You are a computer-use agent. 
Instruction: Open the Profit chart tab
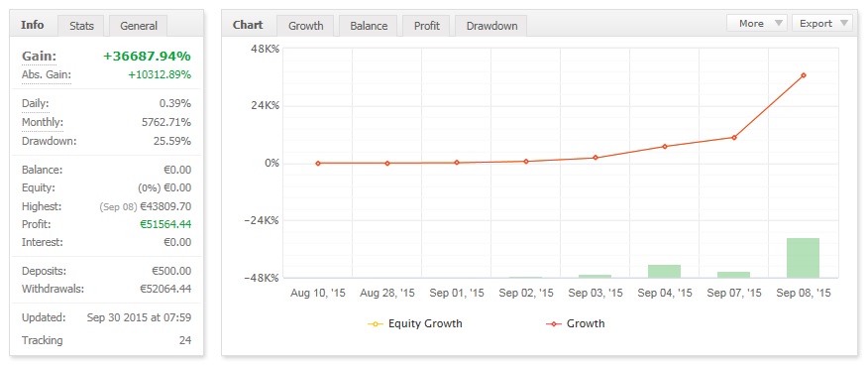(426, 26)
